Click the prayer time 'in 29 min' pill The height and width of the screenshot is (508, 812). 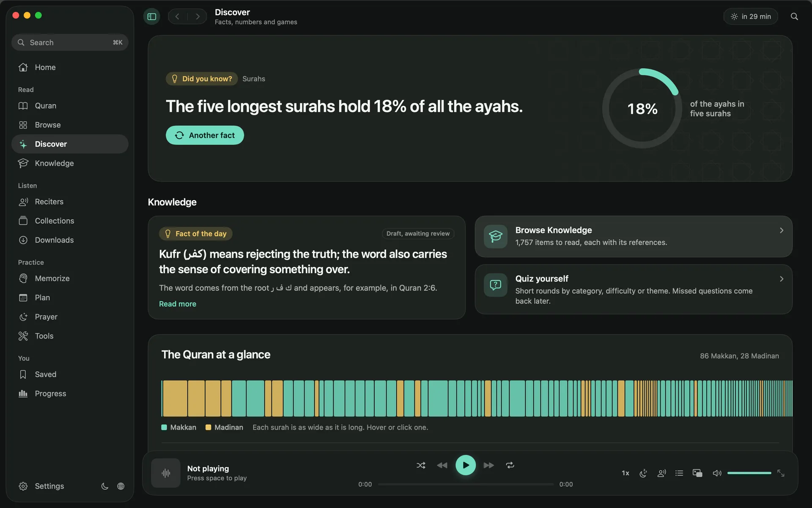pyautogui.click(x=751, y=17)
